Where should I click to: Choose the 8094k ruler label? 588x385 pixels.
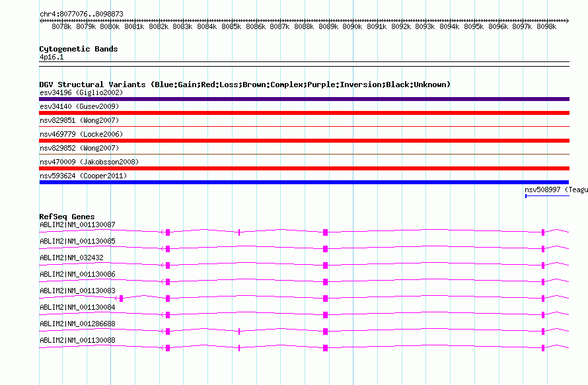click(449, 26)
